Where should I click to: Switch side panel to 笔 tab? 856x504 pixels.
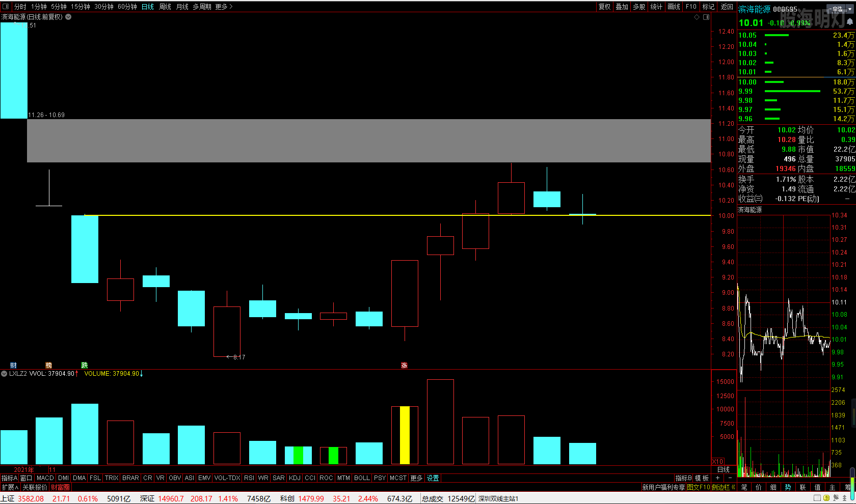pos(744,487)
